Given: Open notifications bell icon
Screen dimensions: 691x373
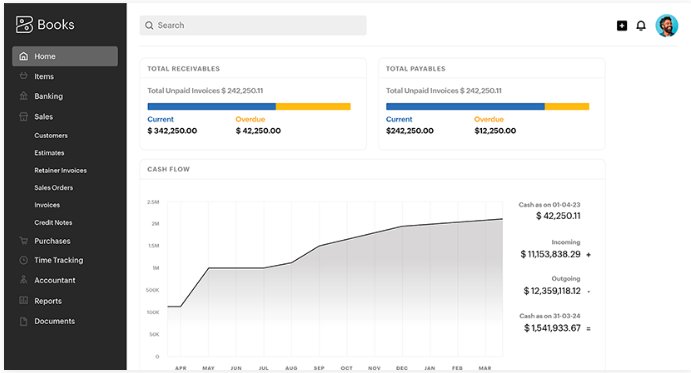Looking at the screenshot, I should click(x=641, y=26).
